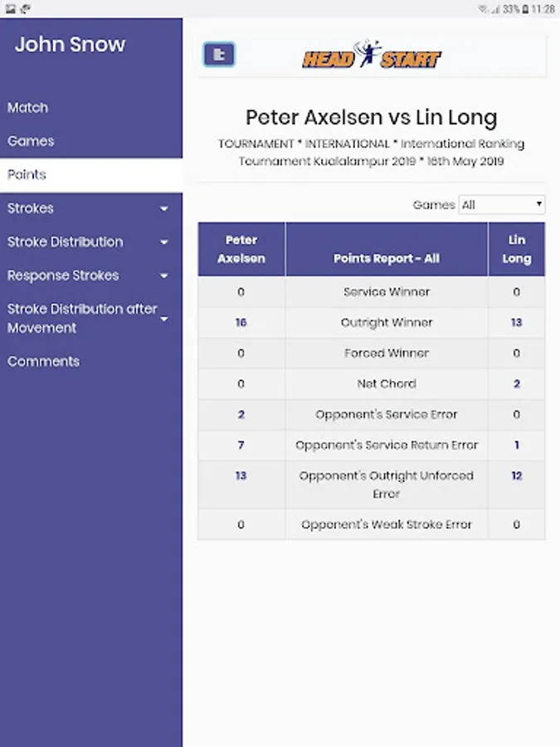560x747 pixels.
Task: Open the Comments menu item
Action: 44,361
